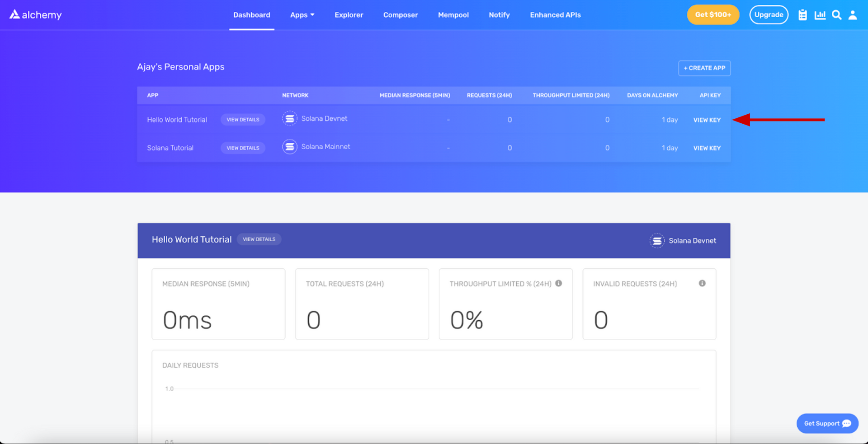Click MEDIAN RESPONSE (5MIN) column header
The height and width of the screenshot is (444, 868).
415,95
